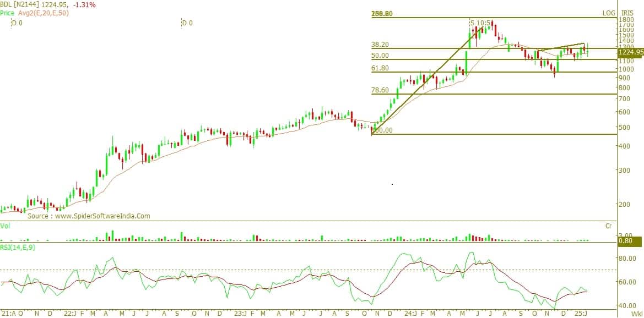The image size is (644, 318).
Task: Select the Vol panel label
Action: click(x=5, y=226)
